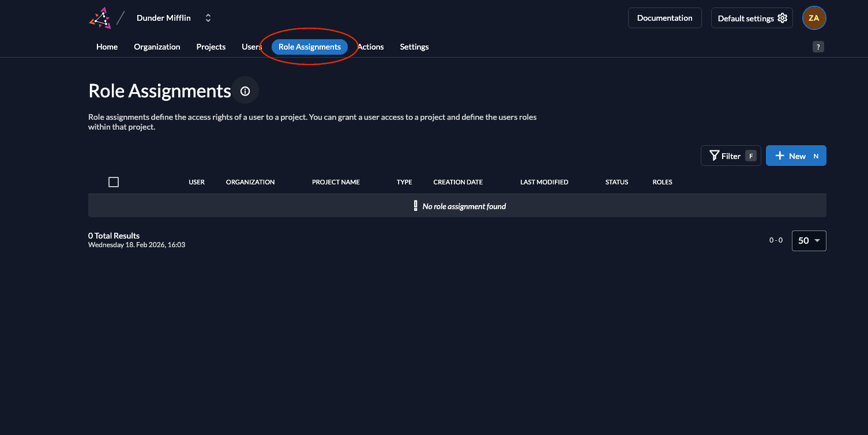Sort by the Creation Date column header
This screenshot has height=435, width=868.
458,182
